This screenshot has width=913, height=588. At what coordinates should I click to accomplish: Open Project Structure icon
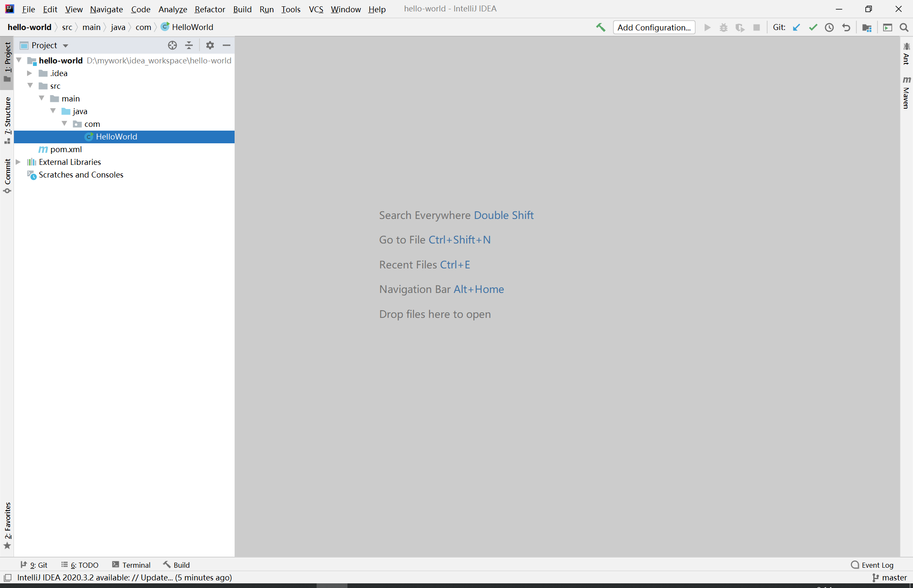click(x=867, y=27)
